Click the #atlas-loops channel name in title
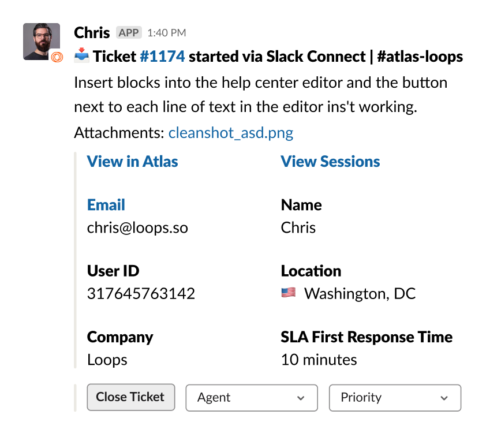The height and width of the screenshot is (448, 501). tap(420, 57)
